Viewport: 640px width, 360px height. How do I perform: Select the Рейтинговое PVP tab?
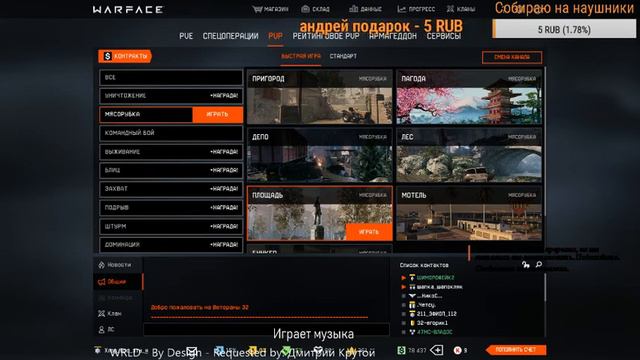pos(326,36)
